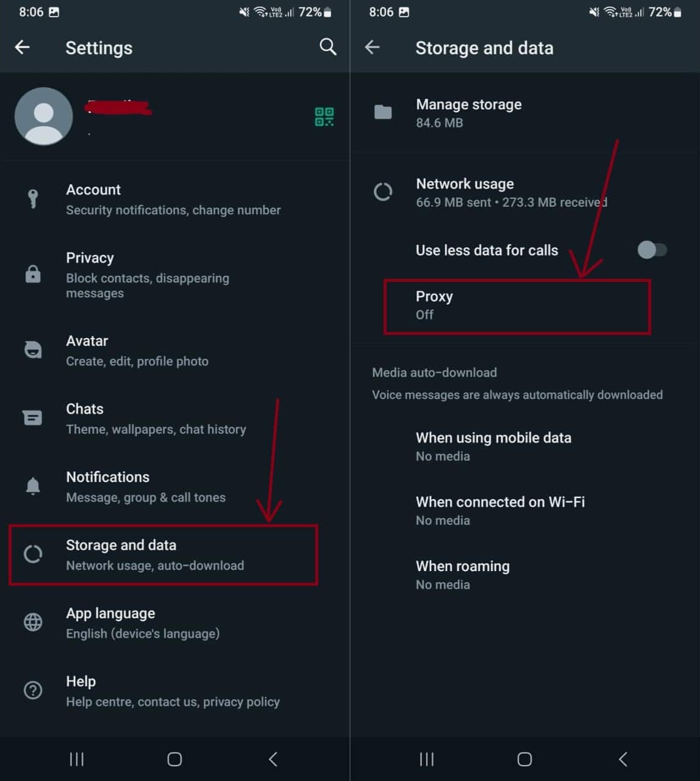The image size is (700, 781).
Task: Open the Avatar settings entry
Action: pyautogui.click(x=137, y=351)
